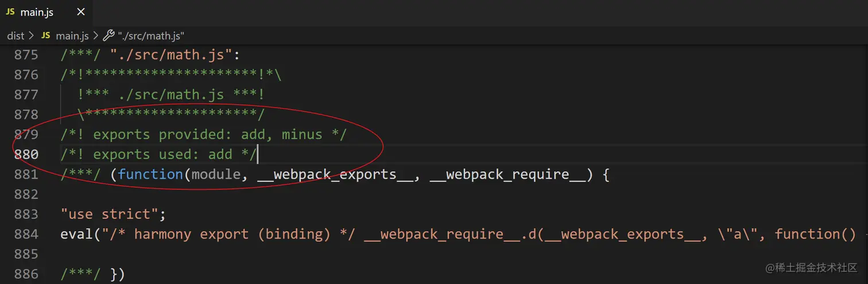Click the "./src/math.js": string on line 875
The width and height of the screenshot is (868, 284).
175,55
